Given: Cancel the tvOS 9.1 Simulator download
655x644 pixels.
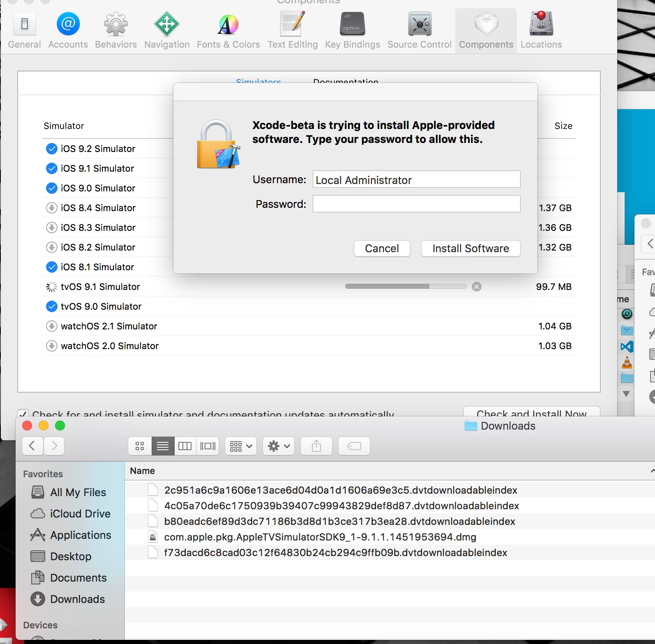Looking at the screenshot, I should [x=477, y=287].
